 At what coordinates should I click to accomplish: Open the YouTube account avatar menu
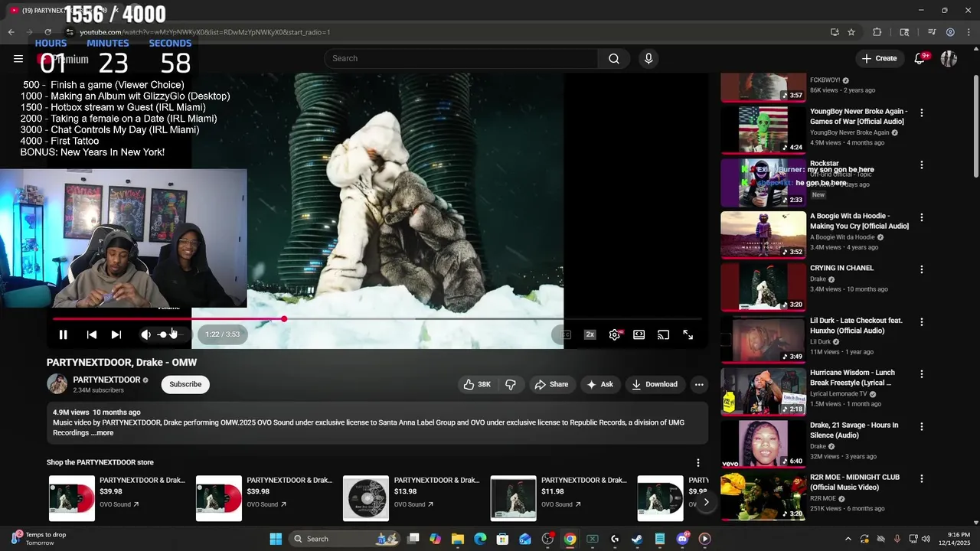[949, 58]
